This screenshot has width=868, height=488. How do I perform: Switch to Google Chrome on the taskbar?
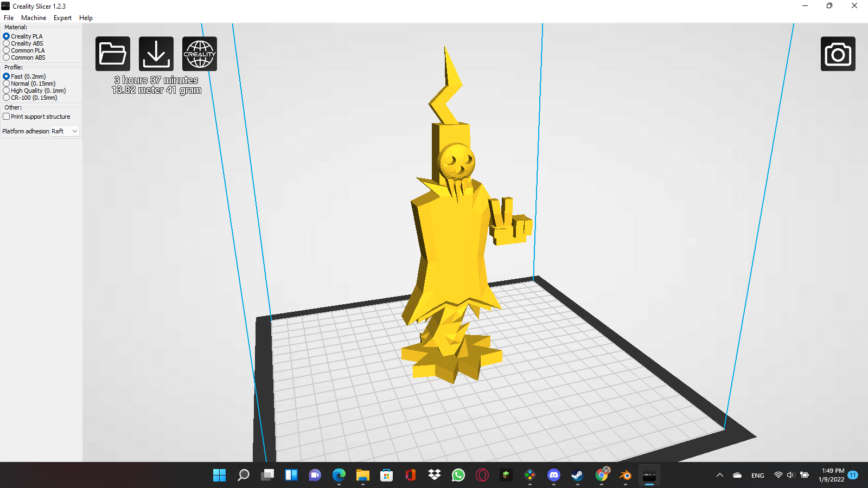(x=602, y=476)
